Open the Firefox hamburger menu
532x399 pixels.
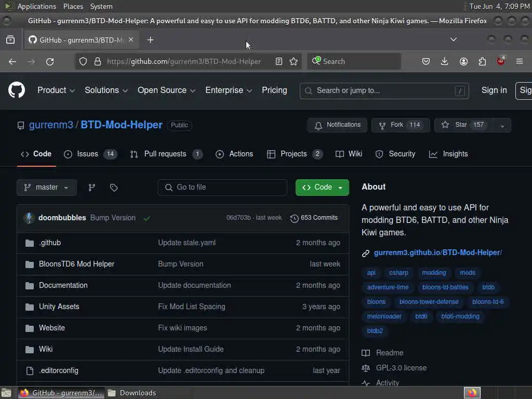click(520, 61)
